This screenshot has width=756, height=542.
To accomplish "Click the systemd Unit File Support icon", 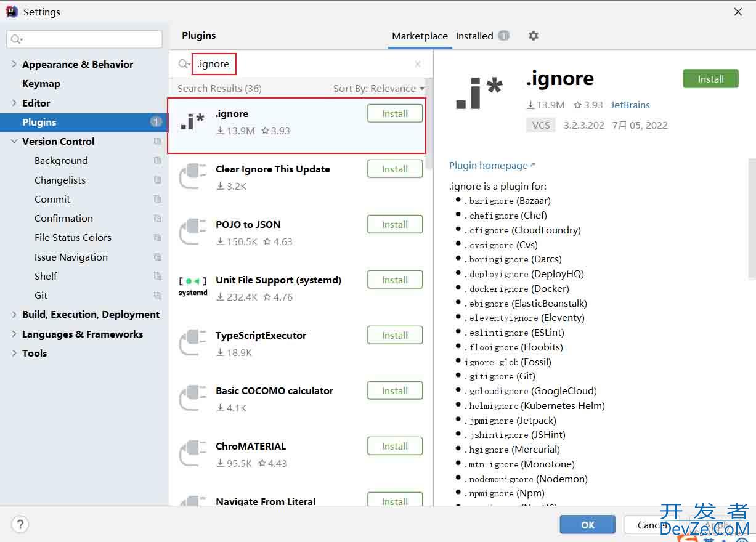I will click(x=192, y=286).
